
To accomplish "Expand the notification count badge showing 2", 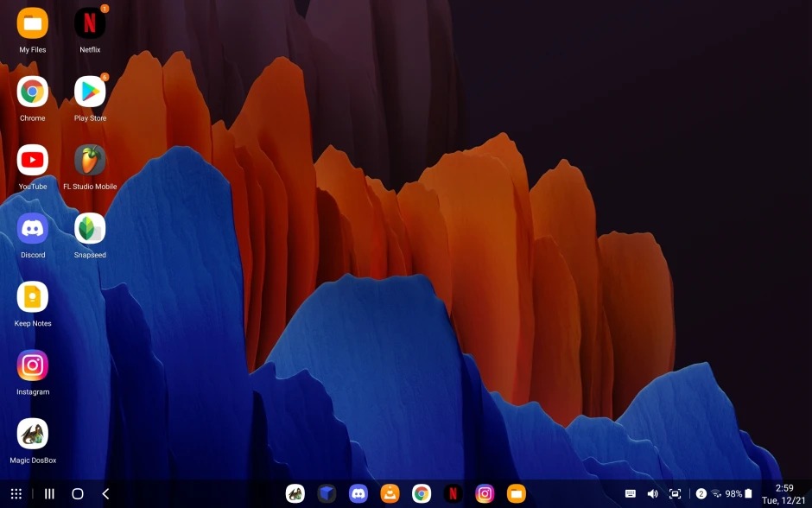I will coord(700,493).
